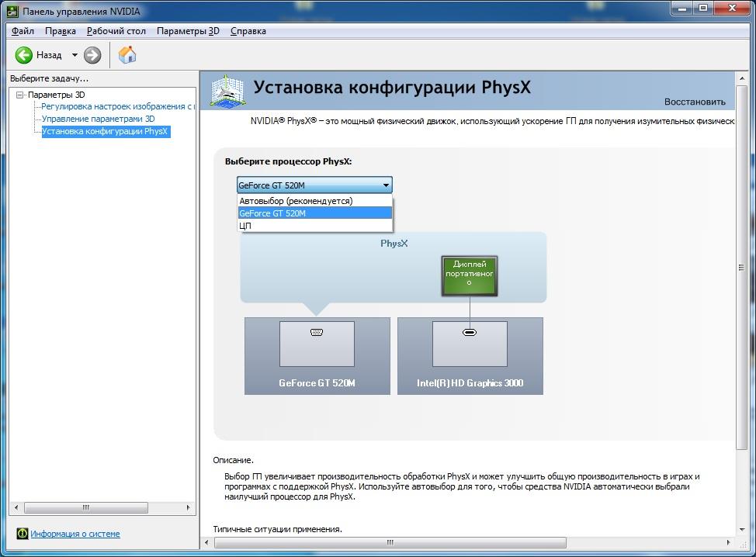The height and width of the screenshot is (557, 756).
Task: Open the Правка menu
Action: point(61,31)
